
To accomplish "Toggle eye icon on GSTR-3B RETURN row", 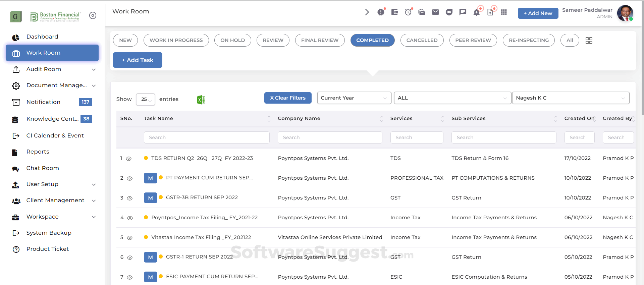I will (130, 198).
